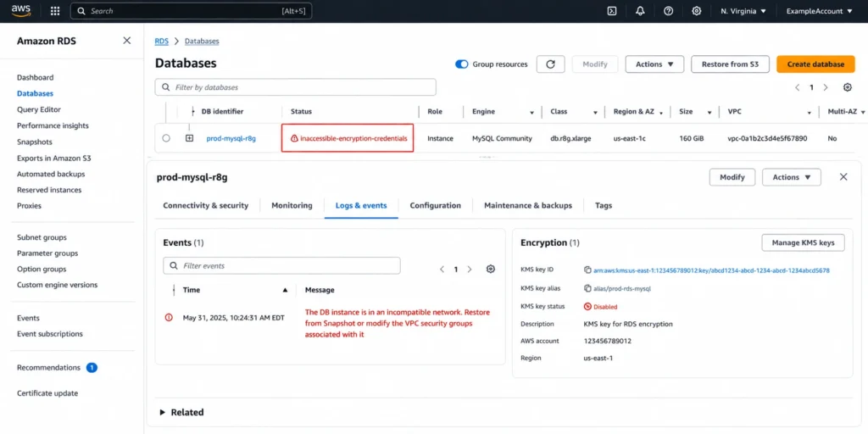Image resolution: width=868 pixels, height=434 pixels.
Task: Click the refresh databases button
Action: tap(550, 64)
